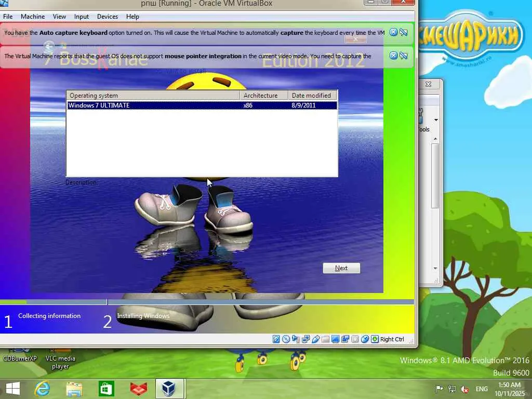Click the setup back arrow button

coord(49,46)
